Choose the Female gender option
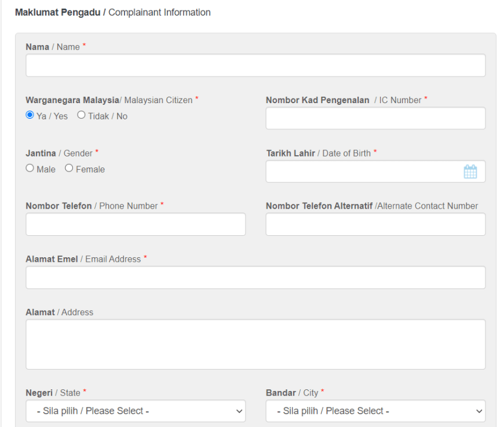The height and width of the screenshot is (427, 504). (x=69, y=169)
